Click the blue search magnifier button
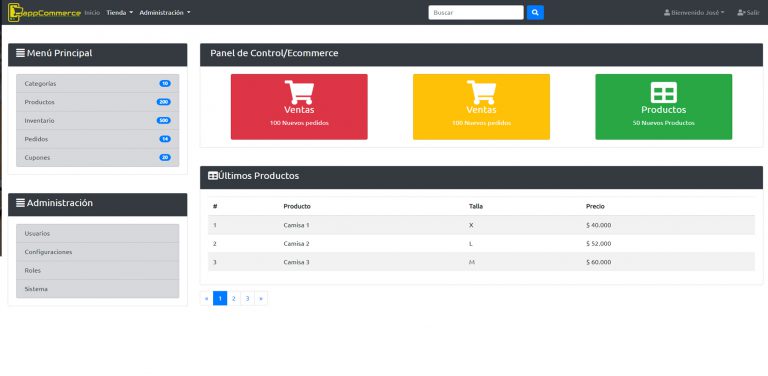This screenshot has height=376, width=768. point(535,13)
